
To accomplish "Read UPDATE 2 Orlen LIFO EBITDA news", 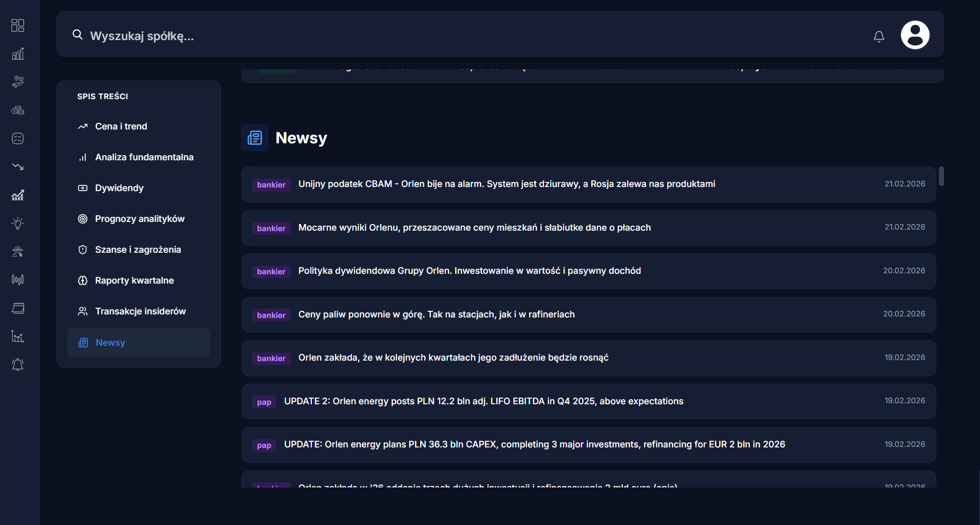I will (483, 401).
